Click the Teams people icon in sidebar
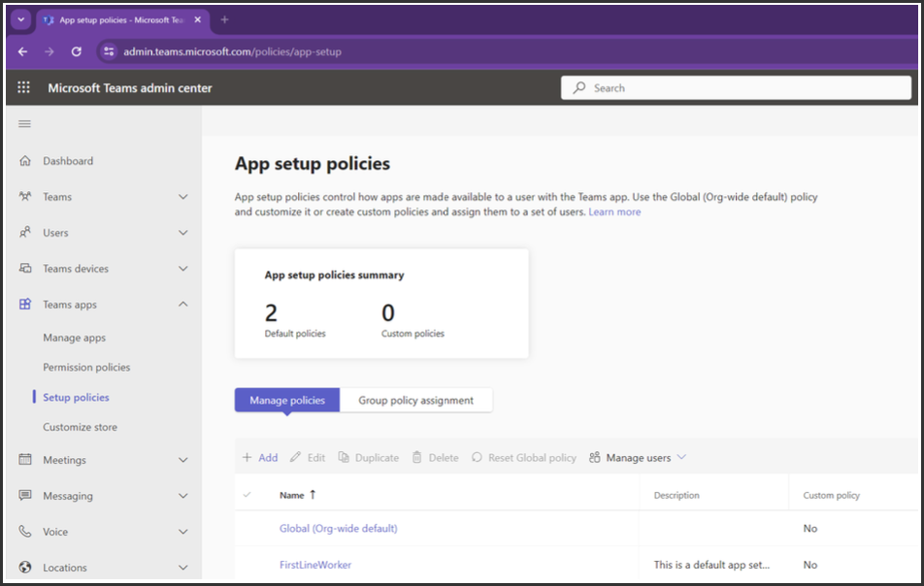Screen dimensions: 924x586 point(25,196)
